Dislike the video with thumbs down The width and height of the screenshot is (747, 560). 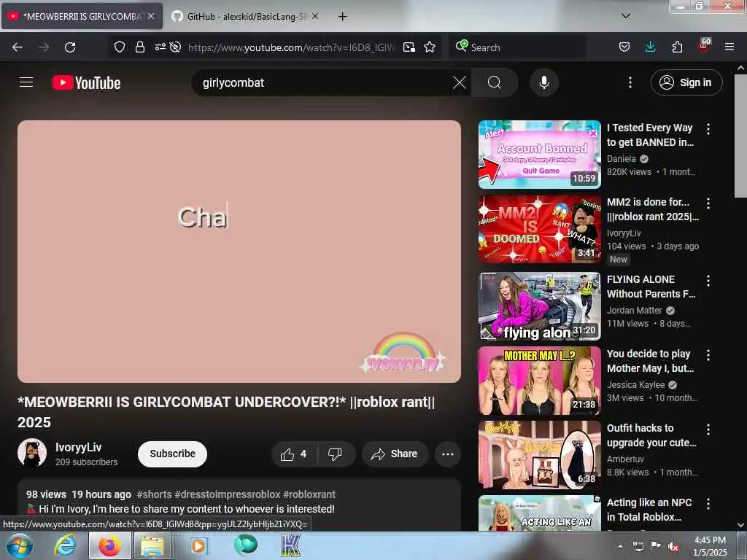pos(335,454)
